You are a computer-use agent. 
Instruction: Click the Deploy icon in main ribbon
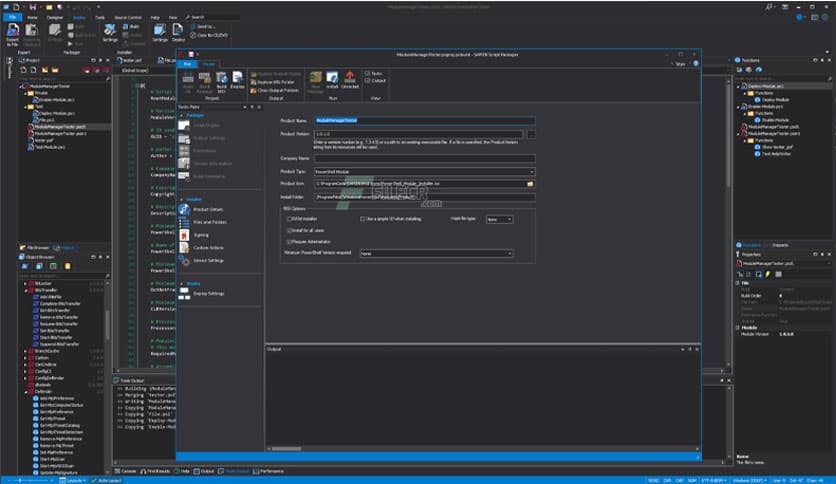point(178,33)
